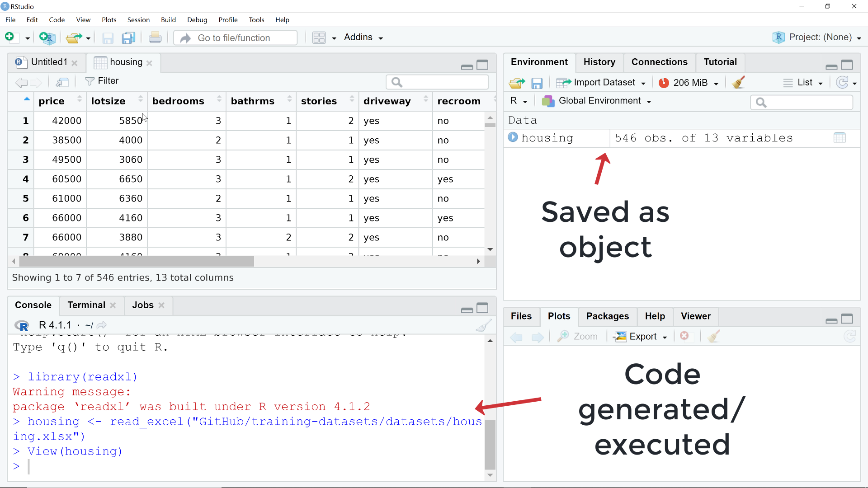868x488 pixels.
Task: Open housing data grid view icon
Action: click(839, 138)
